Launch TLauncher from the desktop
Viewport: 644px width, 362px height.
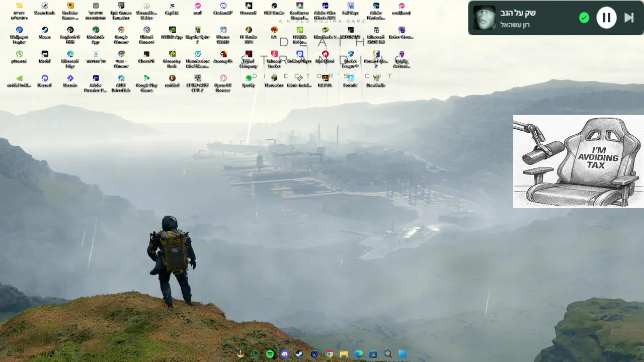click(274, 80)
